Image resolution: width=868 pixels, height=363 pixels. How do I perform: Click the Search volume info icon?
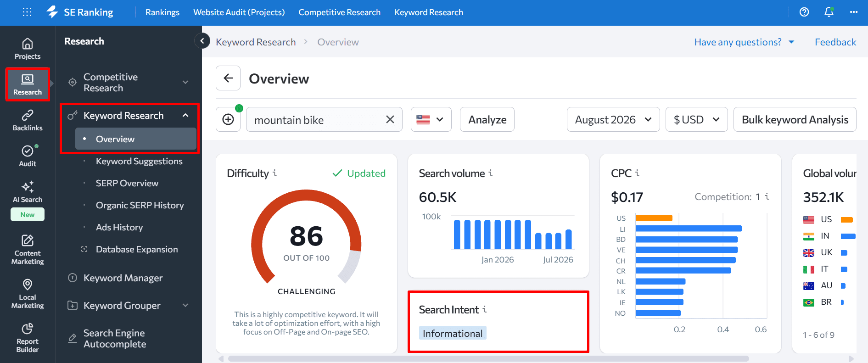pyautogui.click(x=491, y=173)
